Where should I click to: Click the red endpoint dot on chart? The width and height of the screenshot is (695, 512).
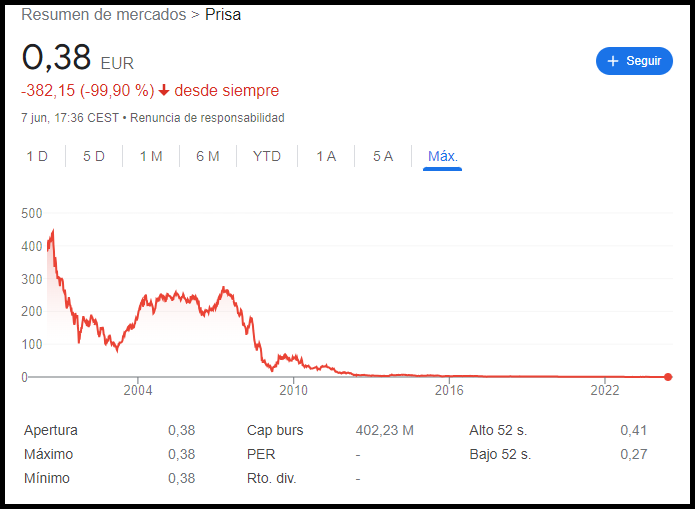(x=668, y=377)
